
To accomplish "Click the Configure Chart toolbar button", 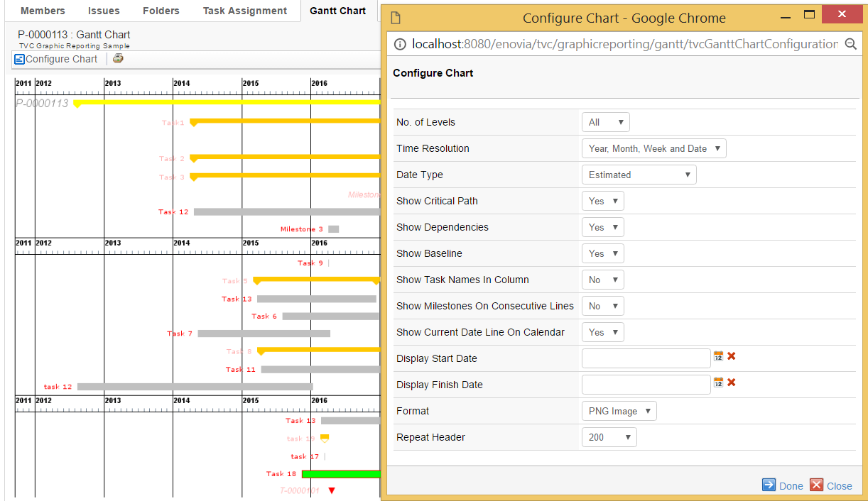I will coord(56,59).
